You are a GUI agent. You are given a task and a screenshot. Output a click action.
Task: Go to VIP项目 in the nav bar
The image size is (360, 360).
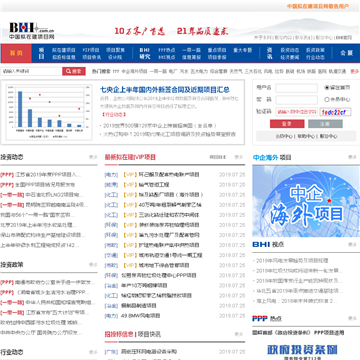coord(91,50)
